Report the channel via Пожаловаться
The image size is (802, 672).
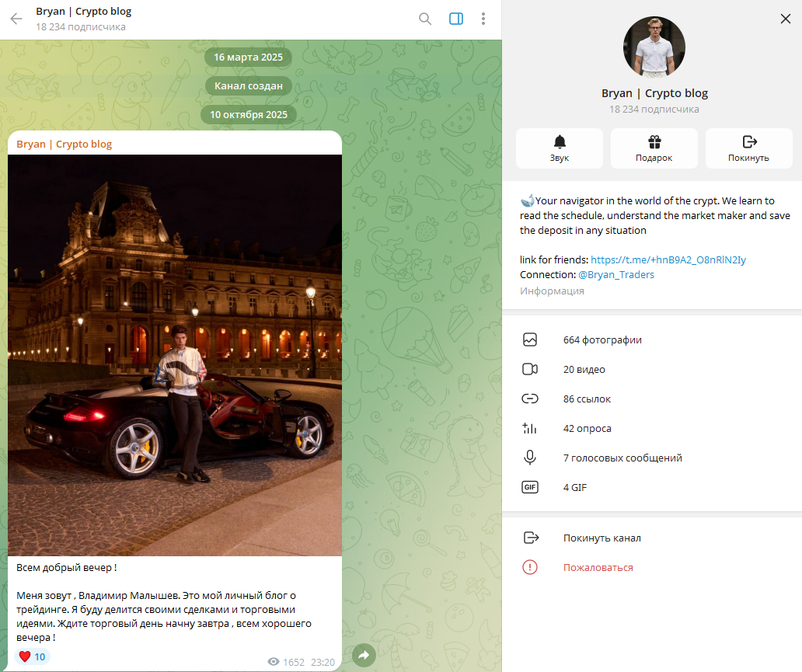tap(598, 567)
